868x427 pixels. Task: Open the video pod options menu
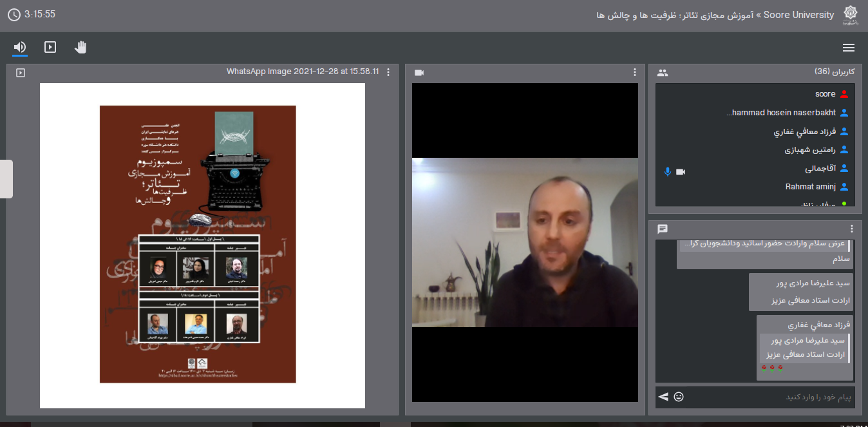pyautogui.click(x=635, y=72)
